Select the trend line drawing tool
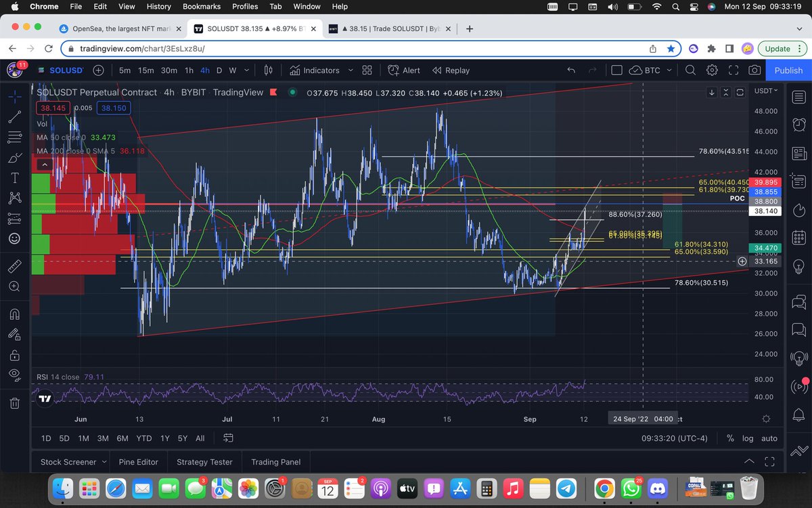 click(14, 117)
